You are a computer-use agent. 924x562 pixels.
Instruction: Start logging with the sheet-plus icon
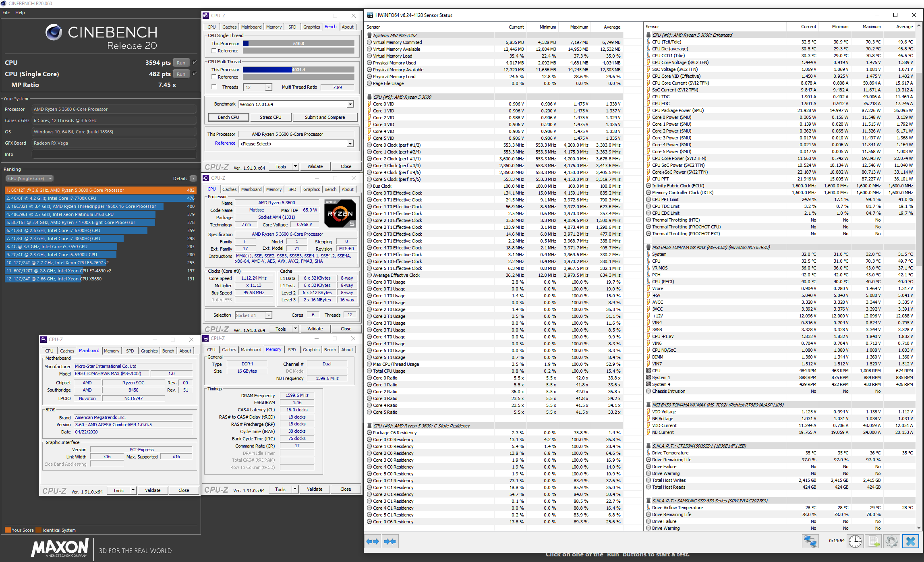[x=873, y=541]
